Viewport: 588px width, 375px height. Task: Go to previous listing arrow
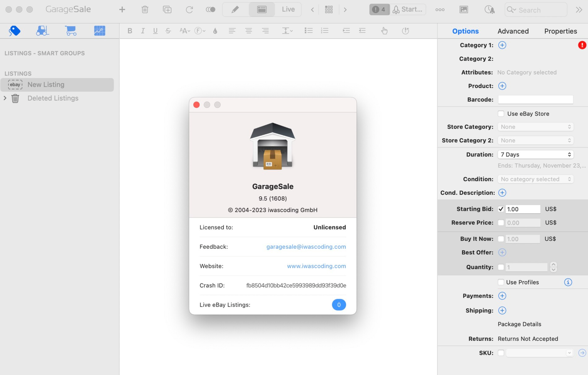(x=312, y=10)
